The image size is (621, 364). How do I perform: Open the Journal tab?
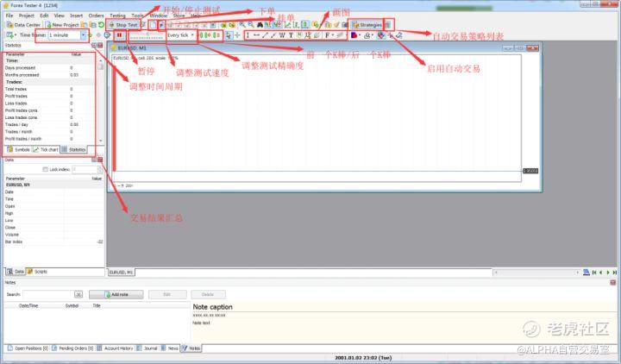tap(147, 348)
